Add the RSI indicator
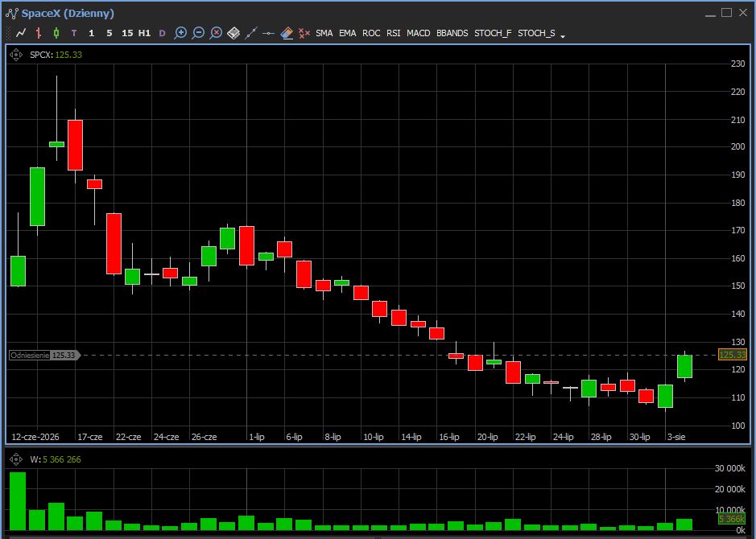 [394, 33]
